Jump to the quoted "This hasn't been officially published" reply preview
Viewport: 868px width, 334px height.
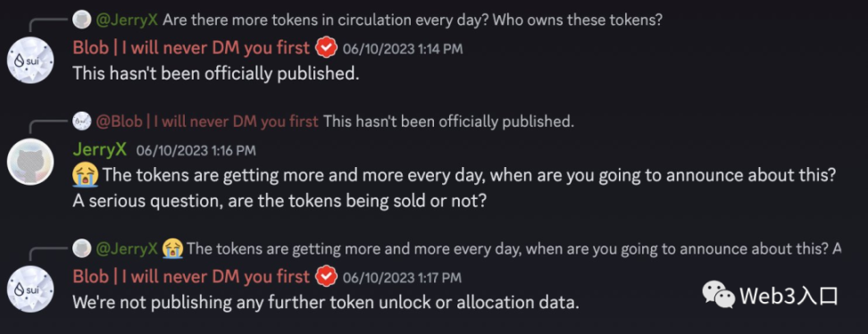pos(447,121)
